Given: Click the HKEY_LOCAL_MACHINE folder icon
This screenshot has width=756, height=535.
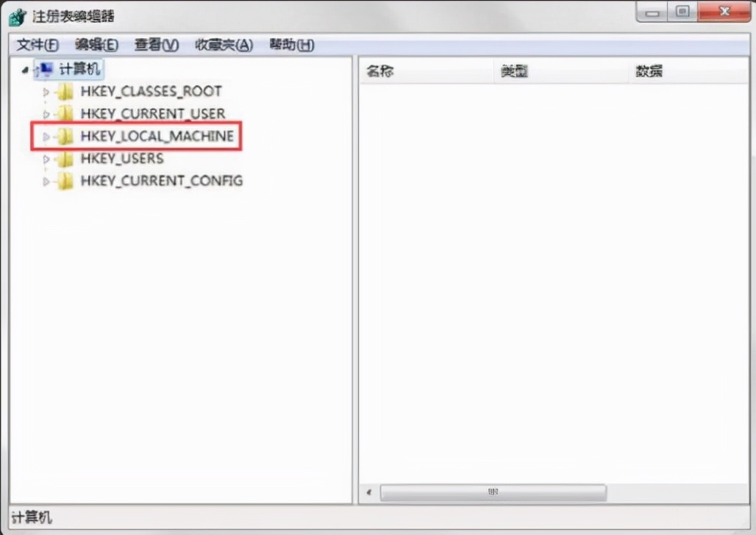Looking at the screenshot, I should click(x=65, y=136).
